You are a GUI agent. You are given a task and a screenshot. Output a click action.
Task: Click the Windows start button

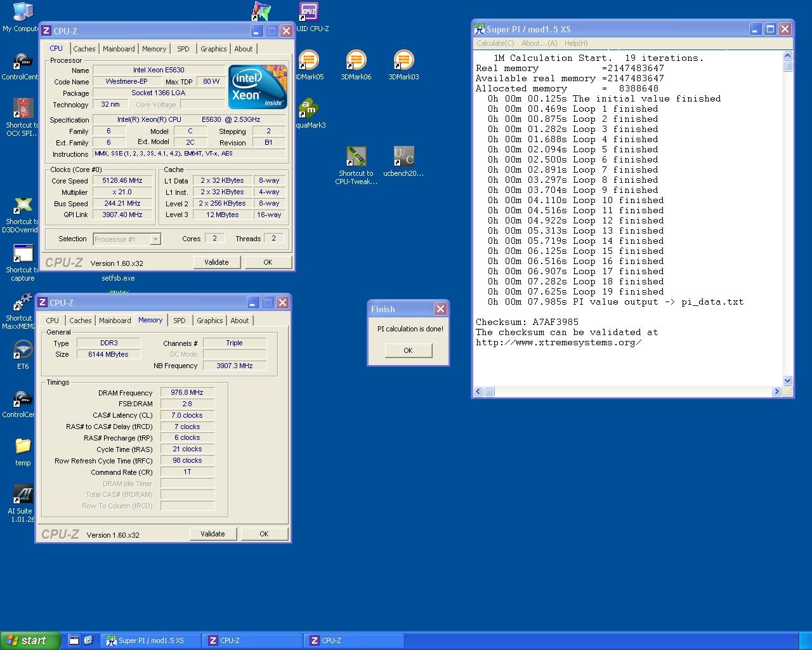30,640
